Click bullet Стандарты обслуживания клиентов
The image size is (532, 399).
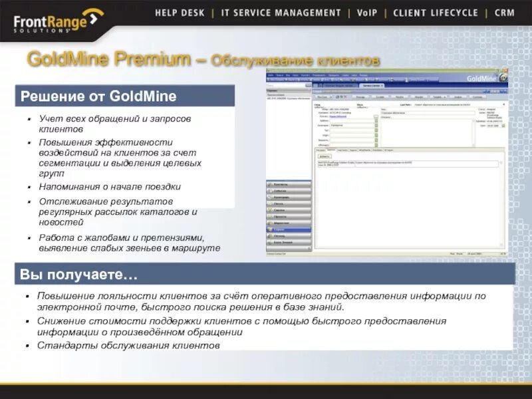(x=128, y=345)
